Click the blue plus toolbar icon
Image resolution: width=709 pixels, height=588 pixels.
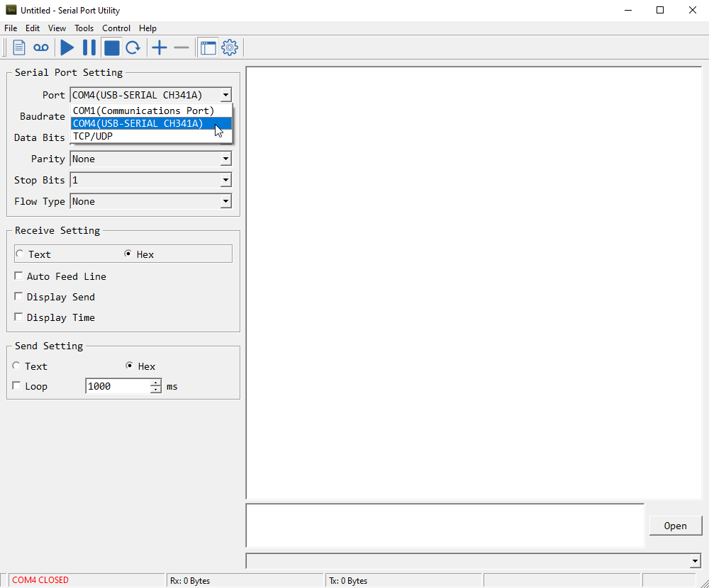coord(160,47)
